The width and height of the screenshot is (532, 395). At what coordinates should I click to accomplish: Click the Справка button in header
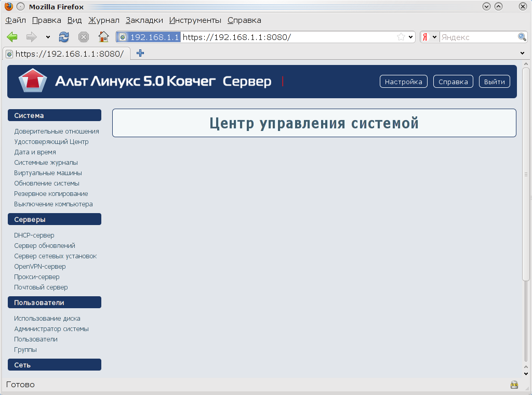[453, 82]
